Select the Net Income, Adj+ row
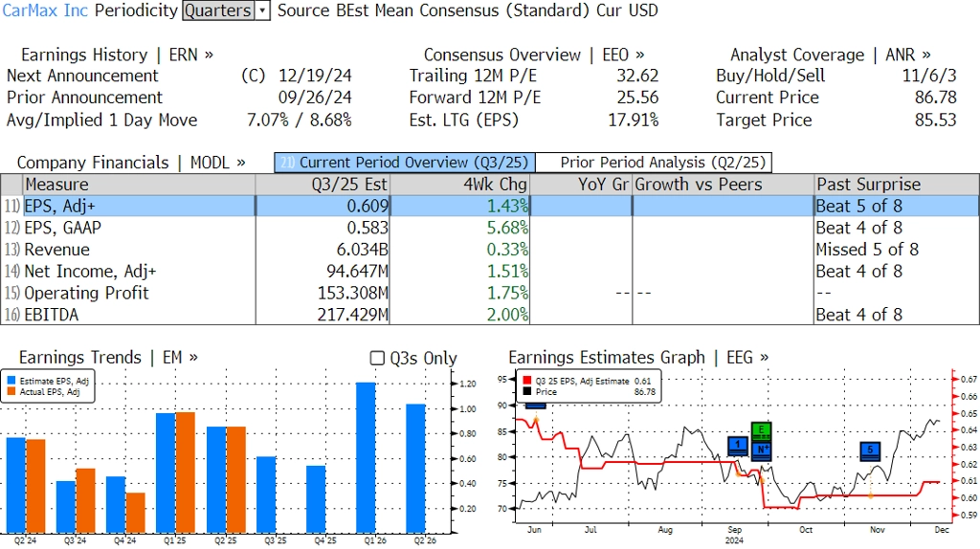This screenshot has width=980, height=549. click(x=490, y=272)
